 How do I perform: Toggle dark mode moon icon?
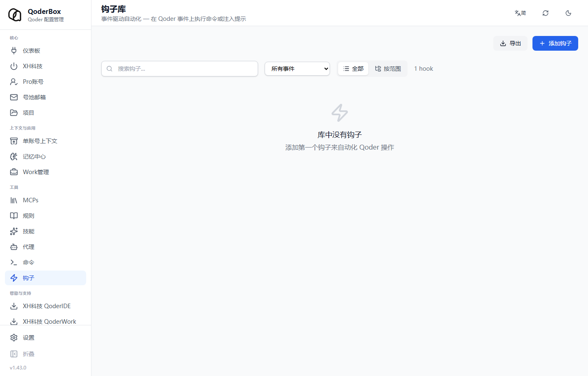(x=568, y=13)
